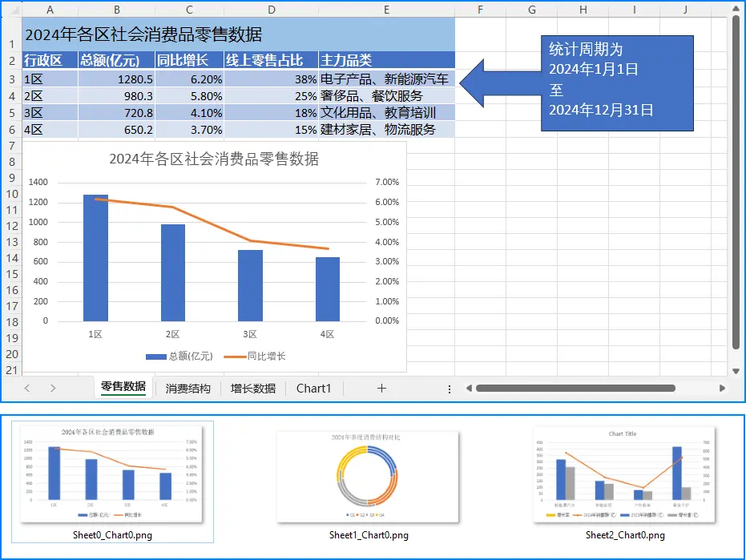Select the 增长数据 sheet tab

point(255,388)
